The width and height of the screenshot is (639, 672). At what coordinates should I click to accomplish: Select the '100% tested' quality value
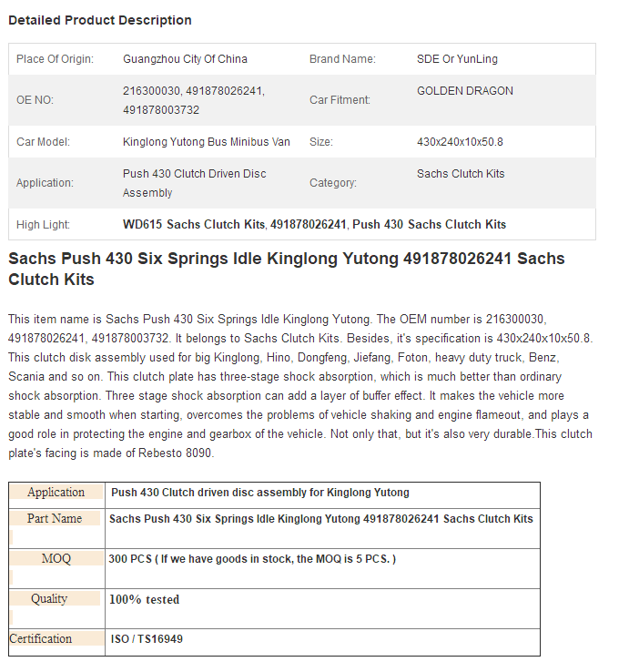(145, 599)
